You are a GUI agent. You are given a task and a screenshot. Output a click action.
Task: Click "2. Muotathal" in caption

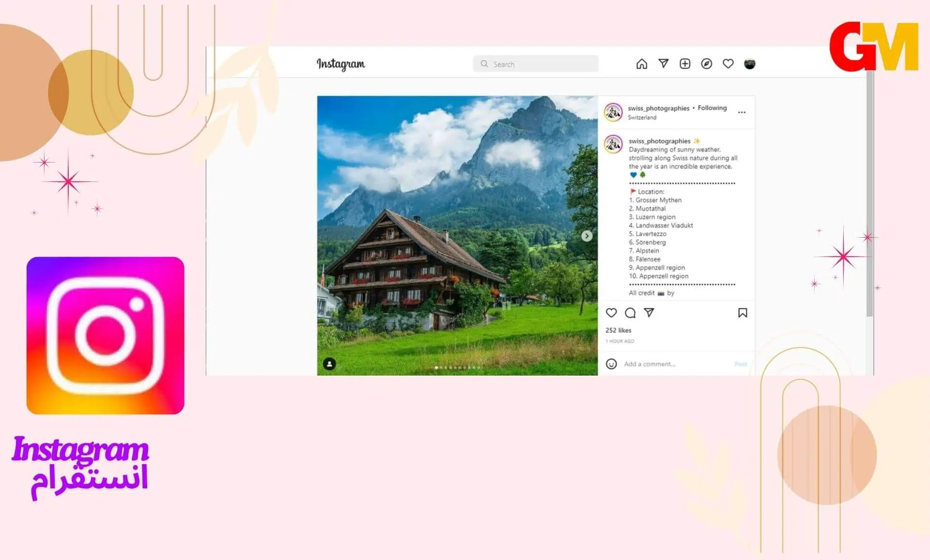click(647, 209)
